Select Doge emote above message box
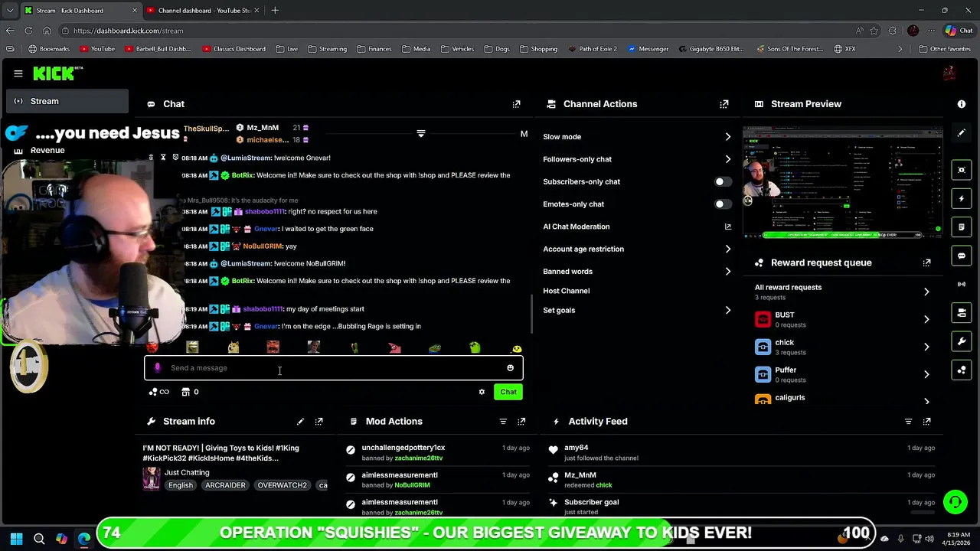The height and width of the screenshot is (551, 980). [233, 347]
